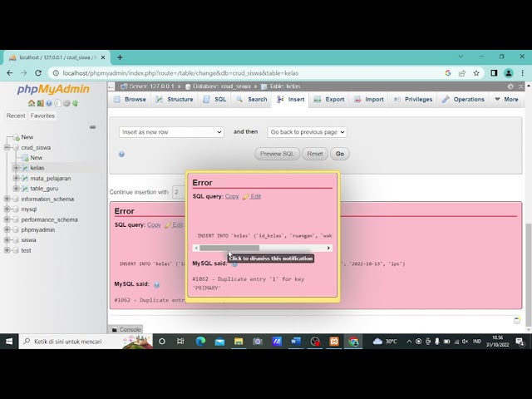Show the Recent tables list
532x399 pixels.
[16, 116]
